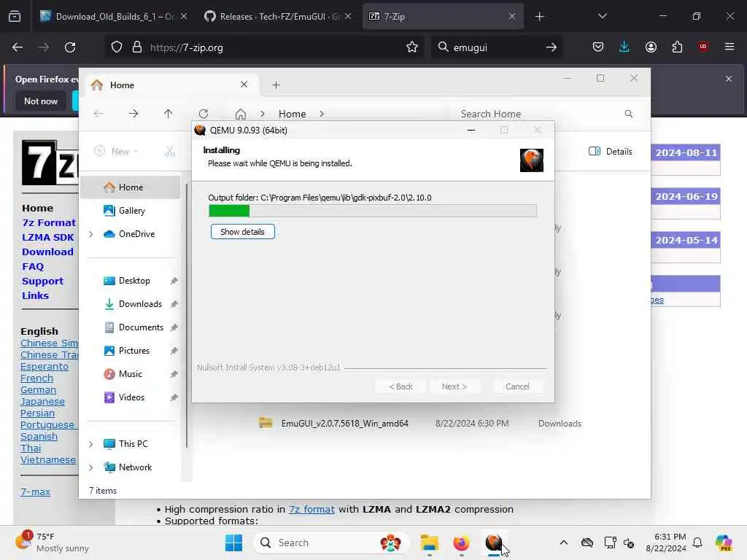
Task: Click the installation progress bar in QEMU installer
Action: click(x=373, y=211)
